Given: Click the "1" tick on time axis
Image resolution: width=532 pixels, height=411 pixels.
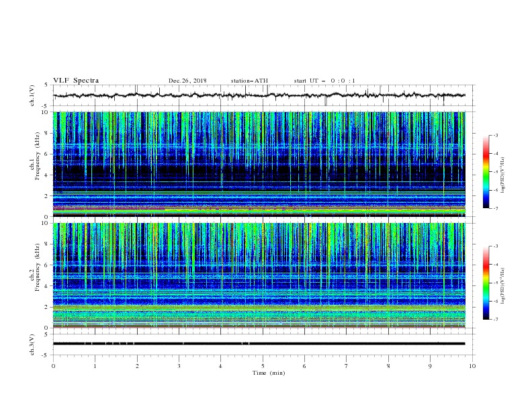Looking at the screenshot, I should 95,366.
